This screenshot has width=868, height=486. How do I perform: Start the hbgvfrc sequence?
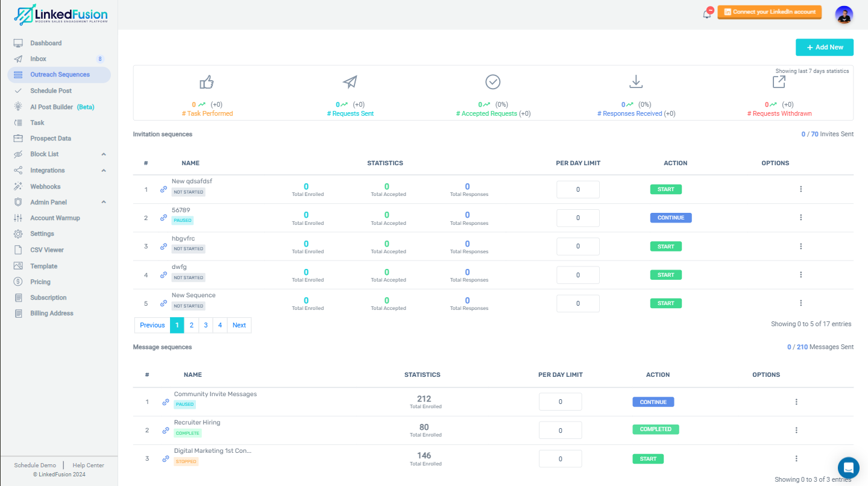[x=666, y=246]
